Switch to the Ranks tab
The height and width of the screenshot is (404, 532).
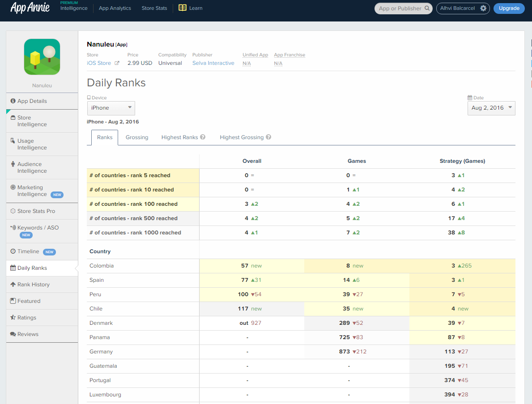105,137
